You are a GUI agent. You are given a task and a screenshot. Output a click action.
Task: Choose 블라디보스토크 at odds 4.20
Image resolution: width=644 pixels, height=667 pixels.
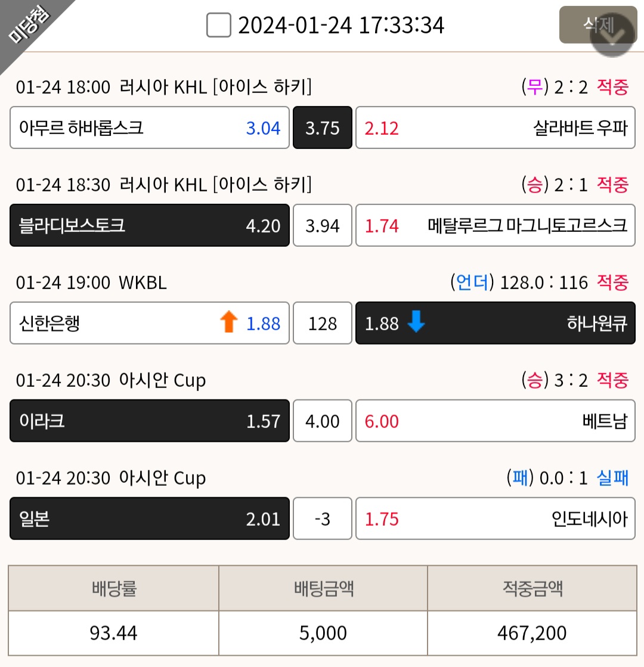tap(150, 225)
